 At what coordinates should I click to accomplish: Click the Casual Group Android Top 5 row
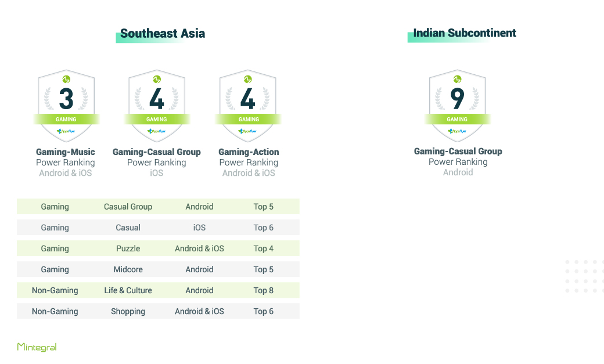tap(158, 207)
